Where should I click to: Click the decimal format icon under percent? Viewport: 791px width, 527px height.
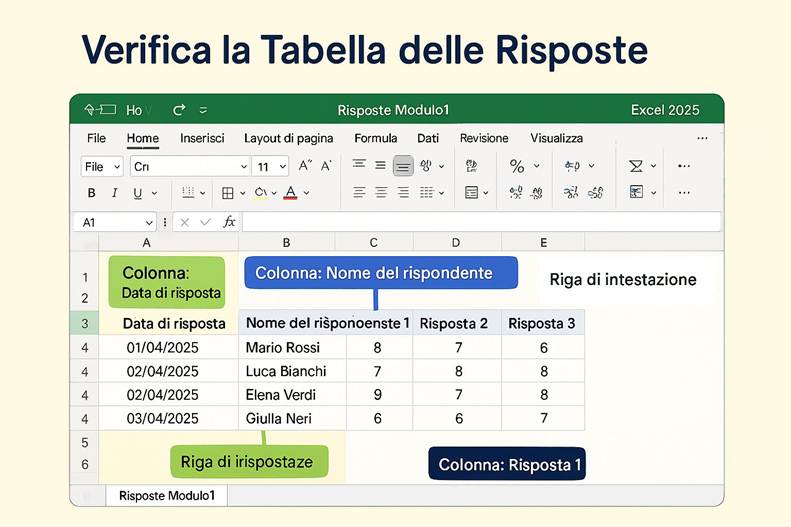[516, 192]
